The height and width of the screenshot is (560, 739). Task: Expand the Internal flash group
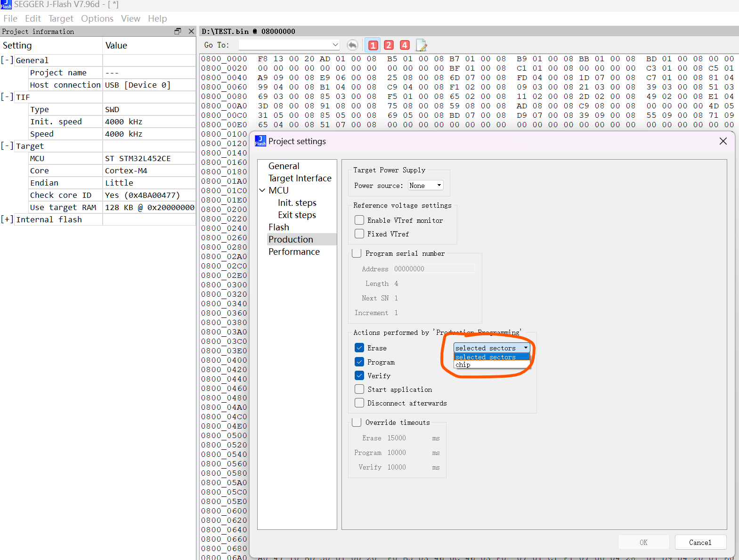7,219
